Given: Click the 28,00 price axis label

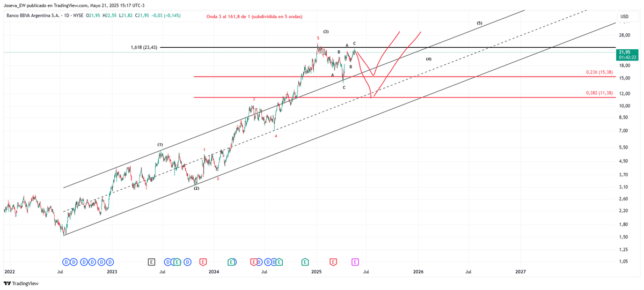Looking at the screenshot, I should pos(624,35).
